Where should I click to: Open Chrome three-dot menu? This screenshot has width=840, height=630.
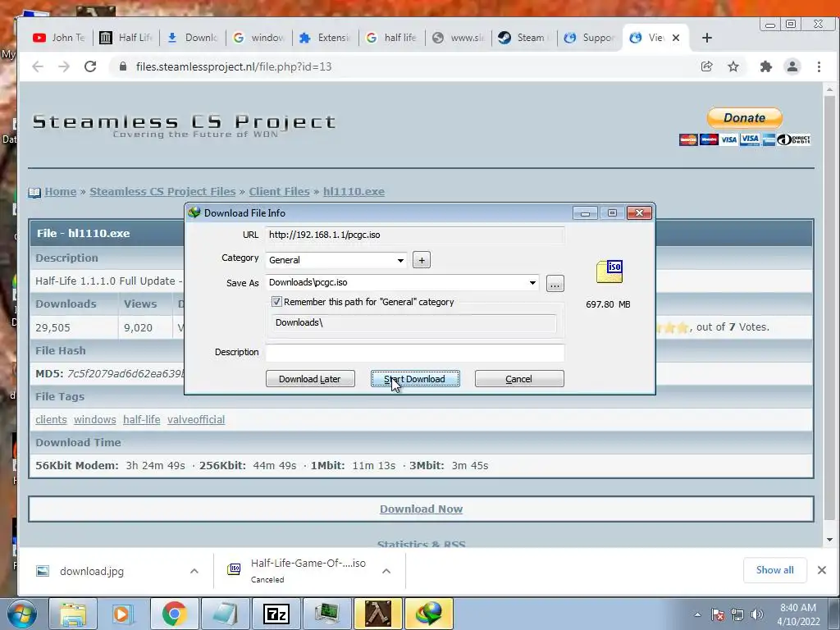coord(819,66)
